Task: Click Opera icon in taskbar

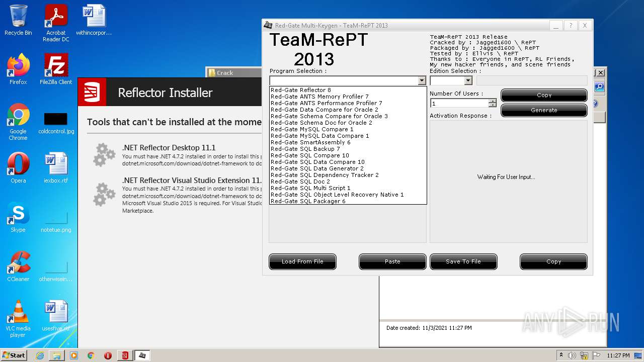Action: pyautogui.click(x=108, y=355)
